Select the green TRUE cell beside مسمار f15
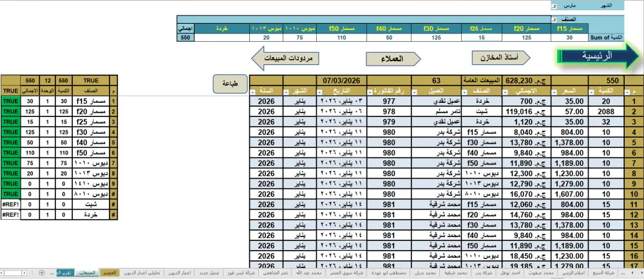 tap(10, 101)
